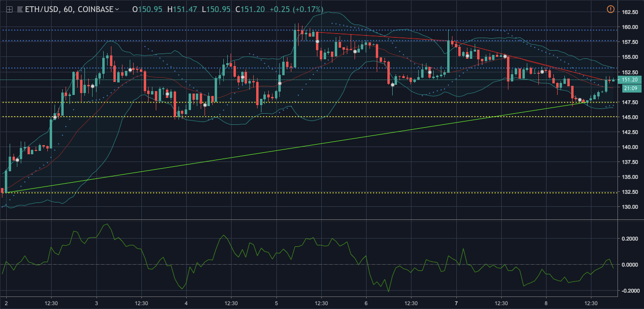The width and height of the screenshot is (644, 309).
Task: Click the 162.50 price scale label
Action: pos(630,12)
